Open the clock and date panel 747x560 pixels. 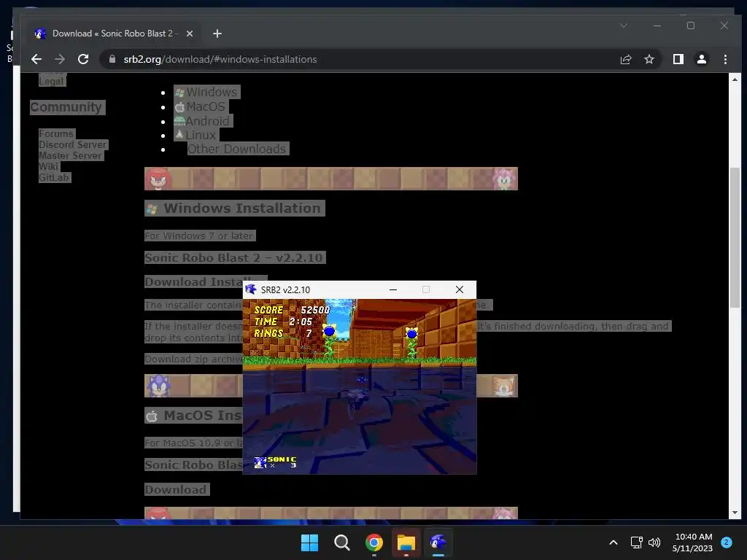click(692, 542)
